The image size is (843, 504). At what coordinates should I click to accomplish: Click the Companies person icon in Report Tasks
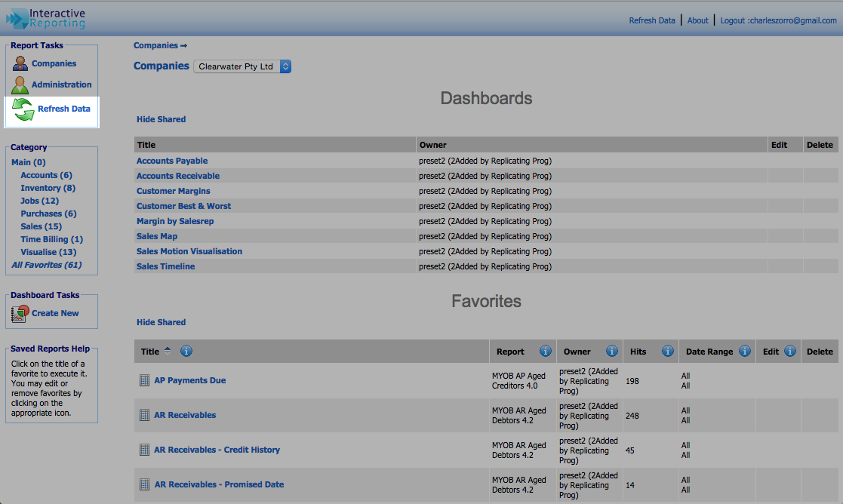pos(20,63)
